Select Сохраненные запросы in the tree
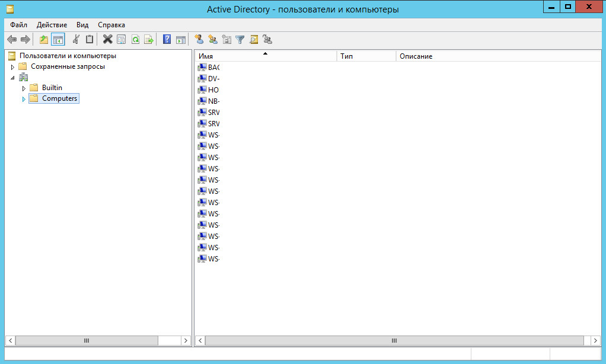606x364 pixels. pyautogui.click(x=68, y=66)
